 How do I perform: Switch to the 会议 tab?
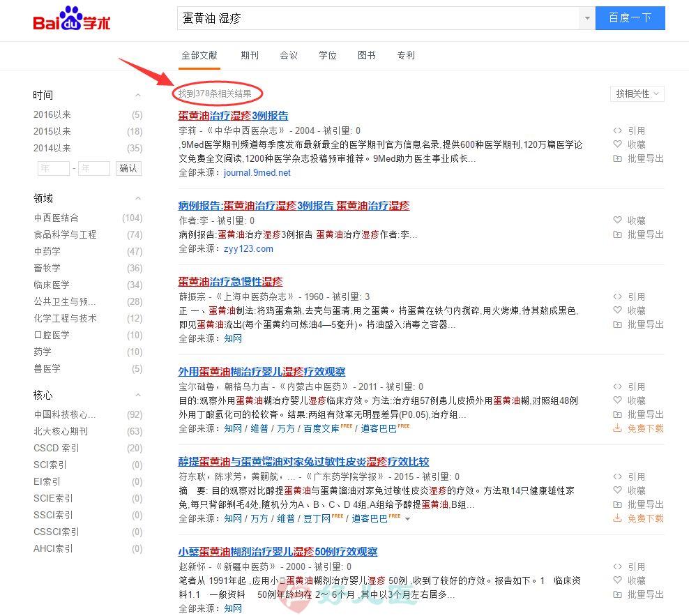(x=289, y=55)
